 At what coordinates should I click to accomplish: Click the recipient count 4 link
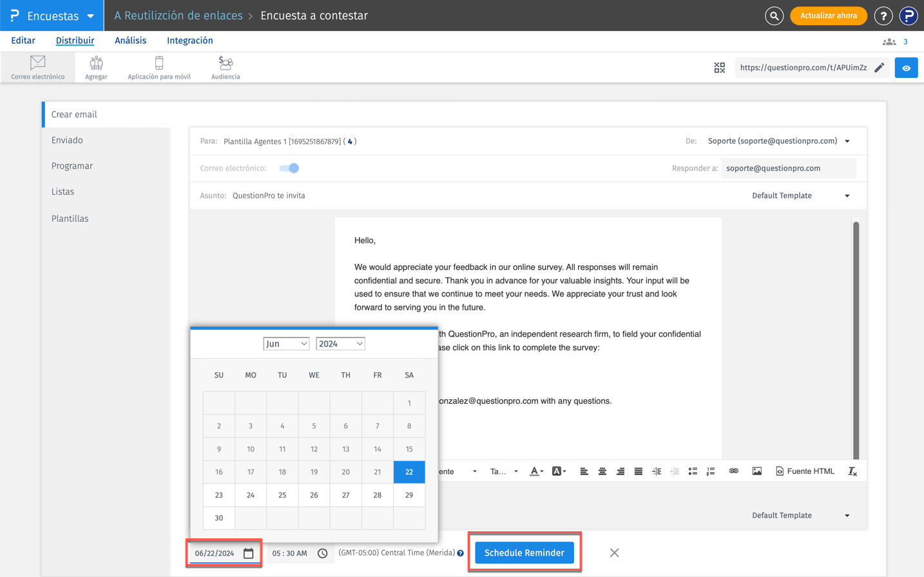pos(350,142)
